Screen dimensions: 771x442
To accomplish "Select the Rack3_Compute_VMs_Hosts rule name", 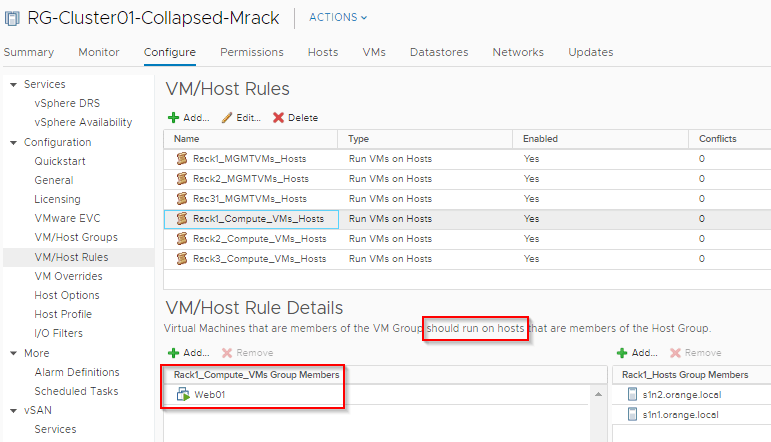I will pos(260,259).
